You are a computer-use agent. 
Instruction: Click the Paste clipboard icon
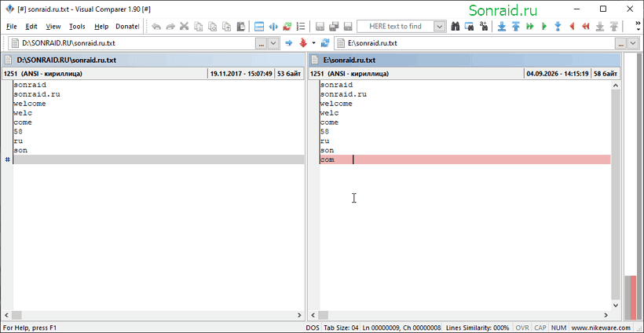[x=240, y=27]
